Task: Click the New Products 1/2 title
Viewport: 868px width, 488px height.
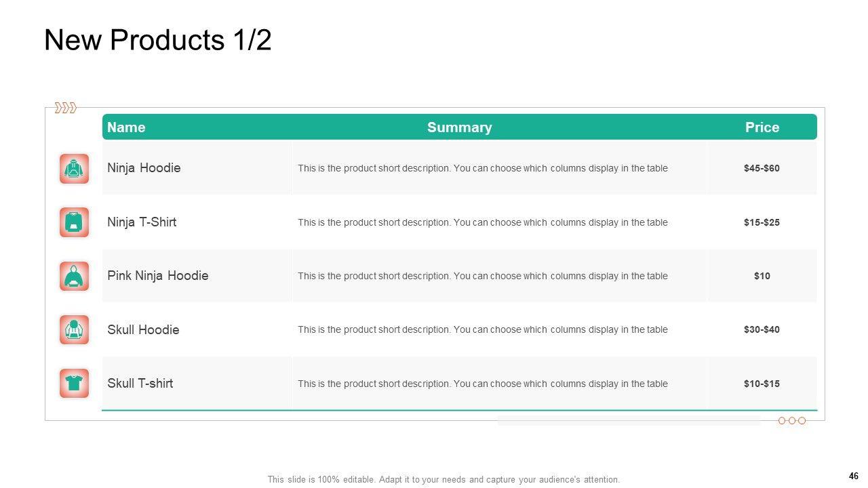Action: tap(158, 41)
